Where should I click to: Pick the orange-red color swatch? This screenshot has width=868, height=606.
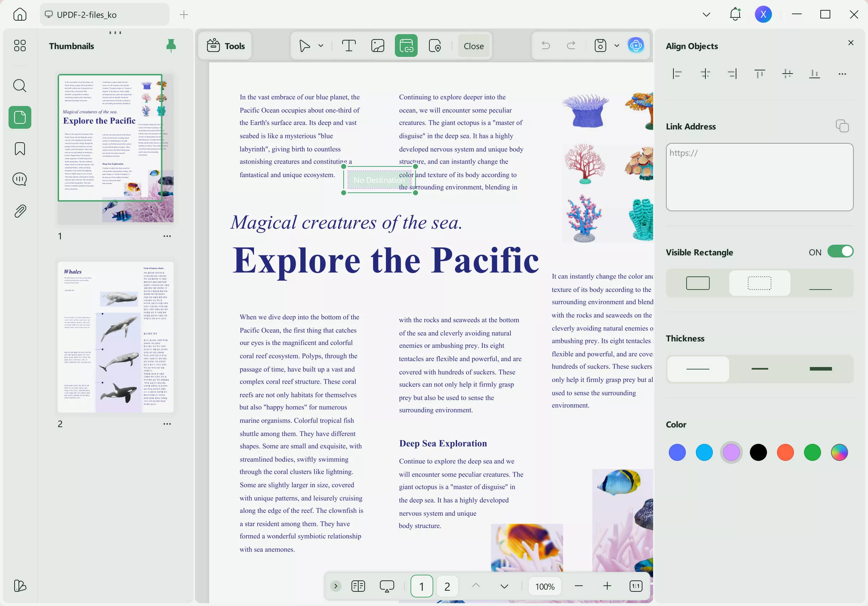pyautogui.click(x=785, y=452)
